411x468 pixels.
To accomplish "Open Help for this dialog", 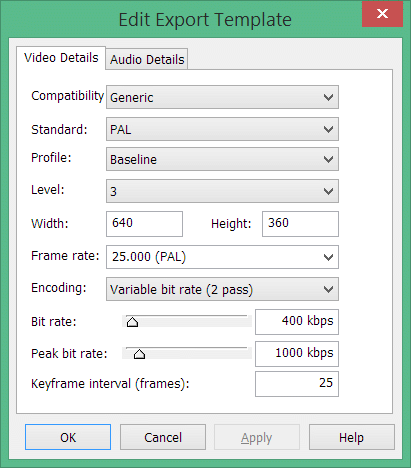I will [352, 437].
